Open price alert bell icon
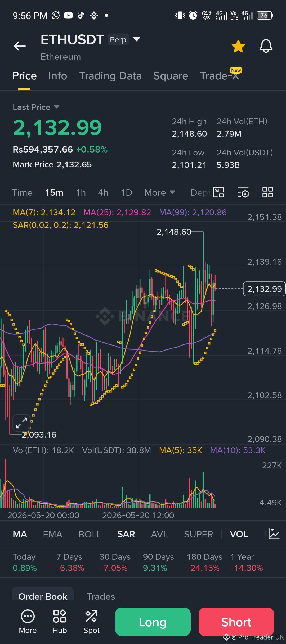Viewport: 286px width, 644px height. 266,46
